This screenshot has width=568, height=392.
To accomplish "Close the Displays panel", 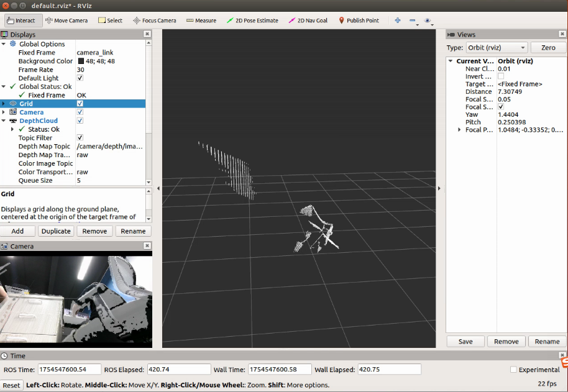I will (x=147, y=34).
